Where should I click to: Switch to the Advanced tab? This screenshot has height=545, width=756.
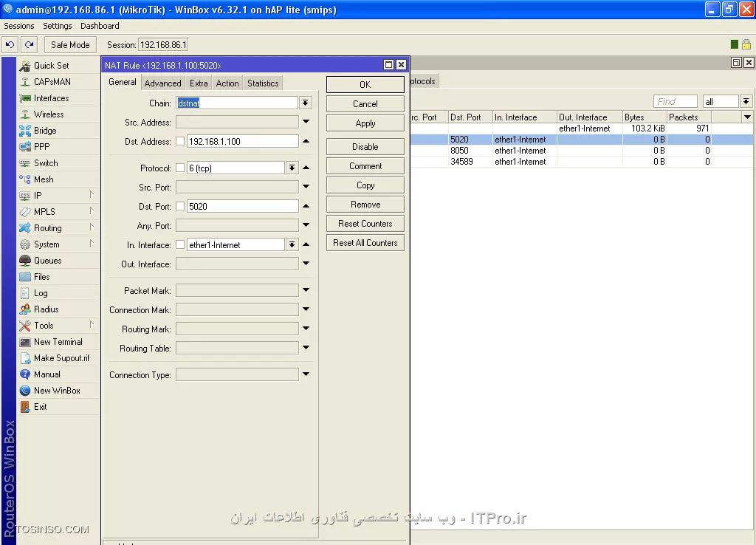pyautogui.click(x=163, y=83)
